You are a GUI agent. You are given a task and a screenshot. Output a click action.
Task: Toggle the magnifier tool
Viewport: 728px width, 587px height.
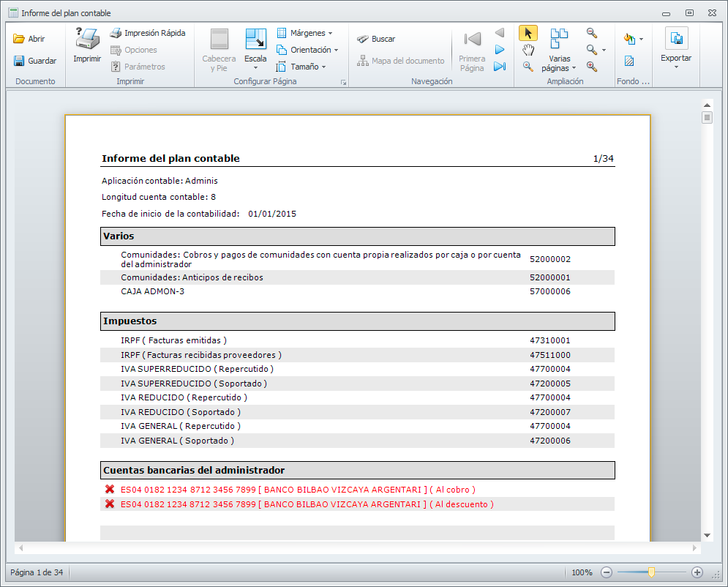(x=528, y=67)
